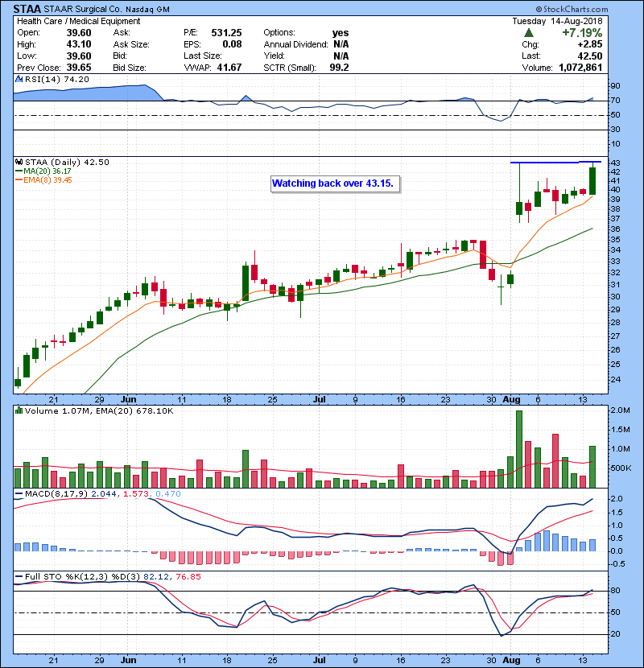This screenshot has height=668, width=644.
Task: Click the RSI(14) 74.20 panel label
Action: point(57,79)
